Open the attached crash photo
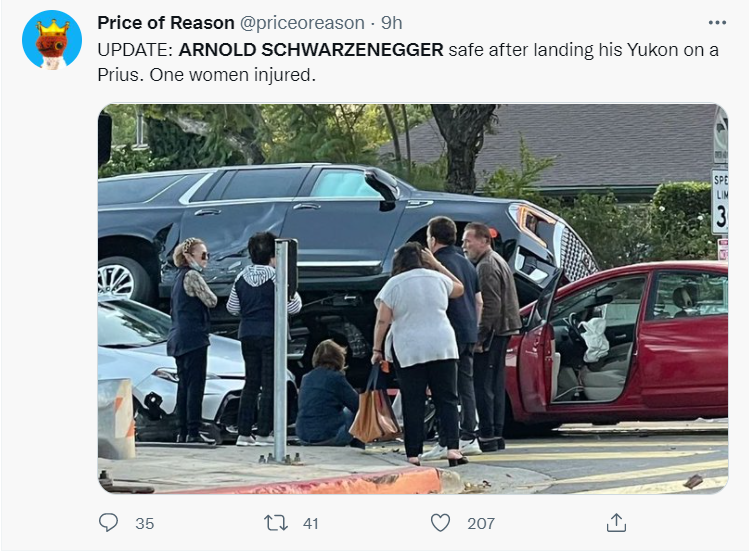 (x=412, y=298)
